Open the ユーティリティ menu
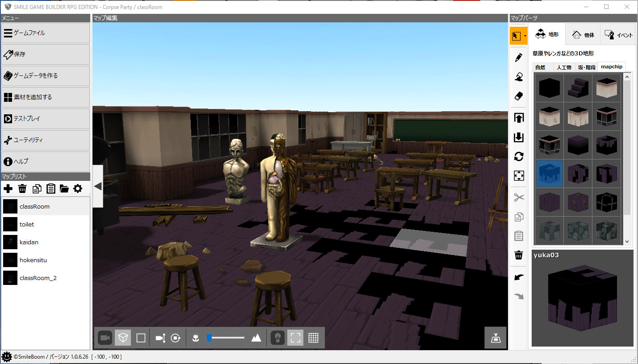This screenshot has height=364, width=638. pyautogui.click(x=46, y=140)
